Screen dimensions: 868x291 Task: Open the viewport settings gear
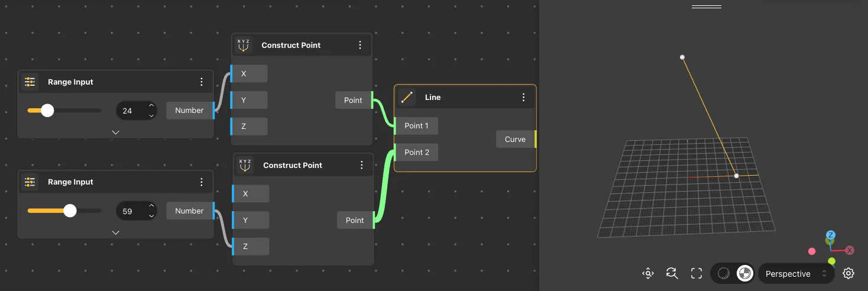(x=848, y=273)
